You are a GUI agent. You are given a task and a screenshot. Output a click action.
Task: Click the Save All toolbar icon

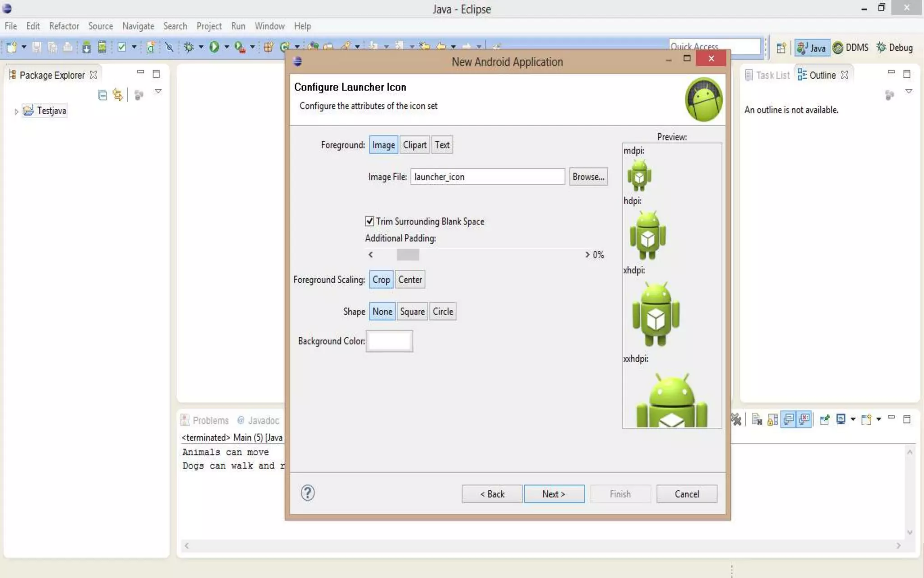pyautogui.click(x=52, y=47)
